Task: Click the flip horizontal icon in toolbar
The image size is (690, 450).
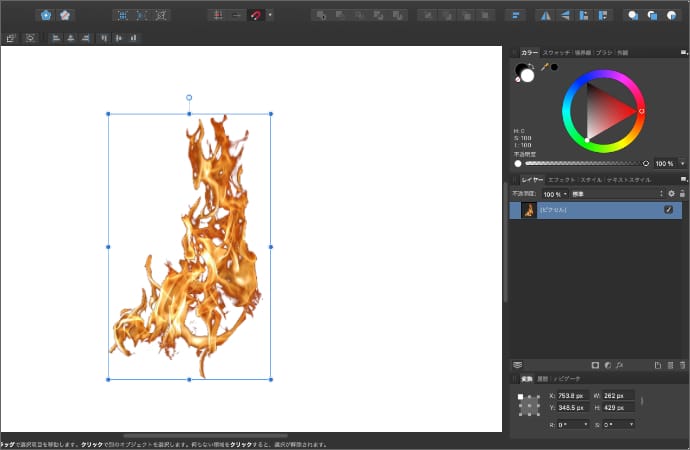Action: (545, 15)
